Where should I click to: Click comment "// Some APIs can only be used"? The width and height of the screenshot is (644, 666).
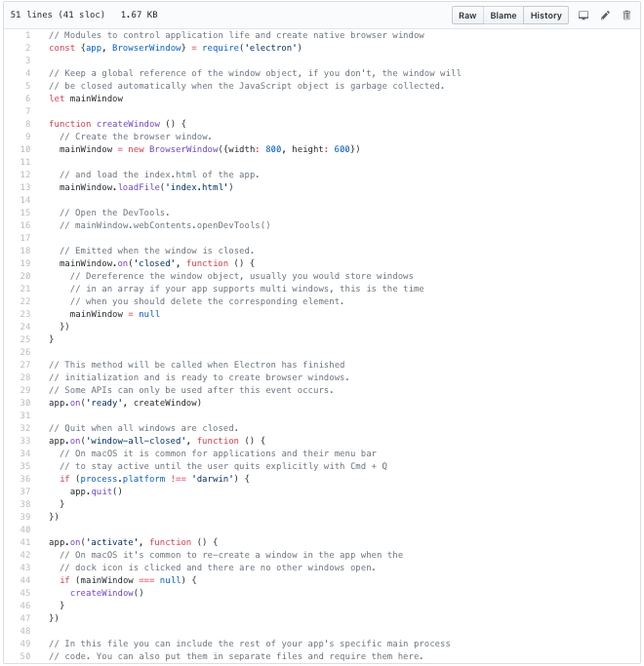pos(191,390)
